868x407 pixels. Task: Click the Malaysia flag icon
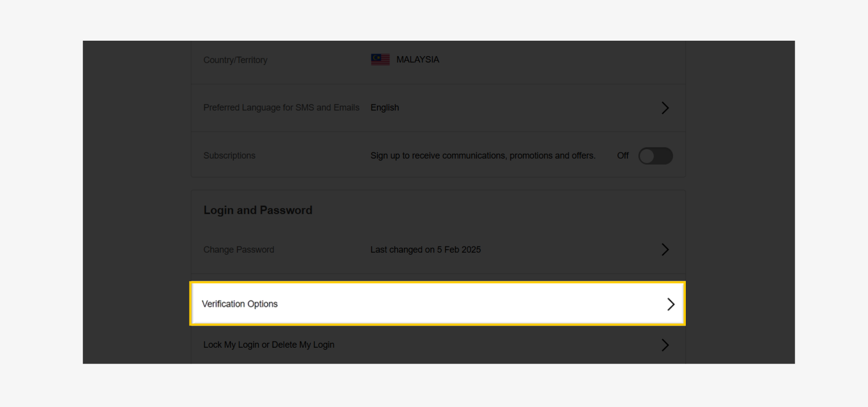click(x=380, y=60)
